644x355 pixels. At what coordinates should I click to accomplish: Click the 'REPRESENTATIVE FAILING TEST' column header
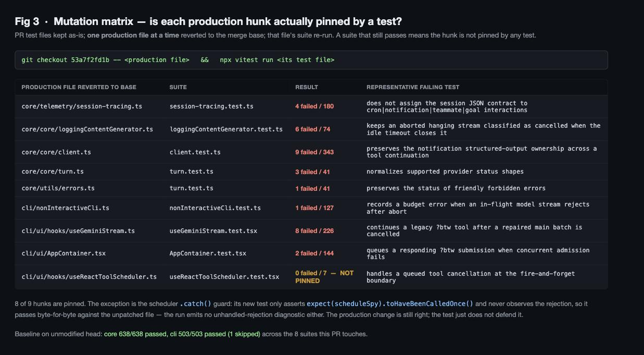[413, 87]
